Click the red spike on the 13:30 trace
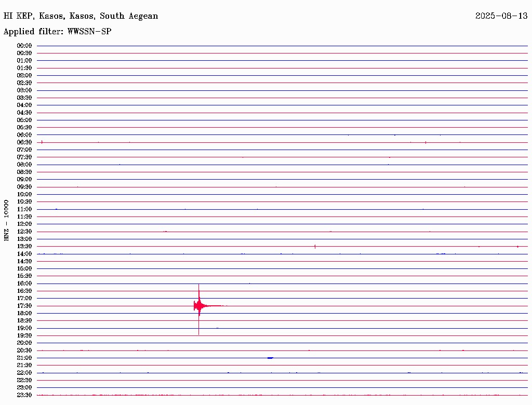The width and height of the screenshot is (532, 405). click(x=315, y=246)
